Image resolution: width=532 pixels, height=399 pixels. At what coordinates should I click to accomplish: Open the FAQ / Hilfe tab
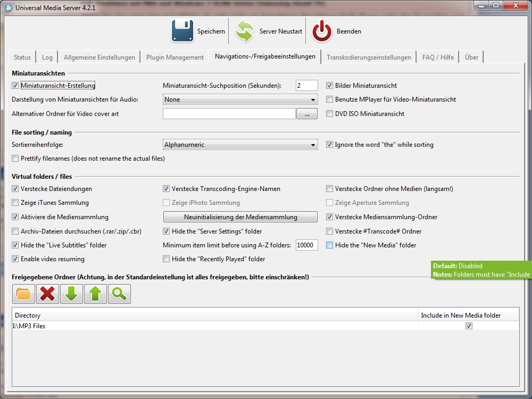(x=438, y=57)
